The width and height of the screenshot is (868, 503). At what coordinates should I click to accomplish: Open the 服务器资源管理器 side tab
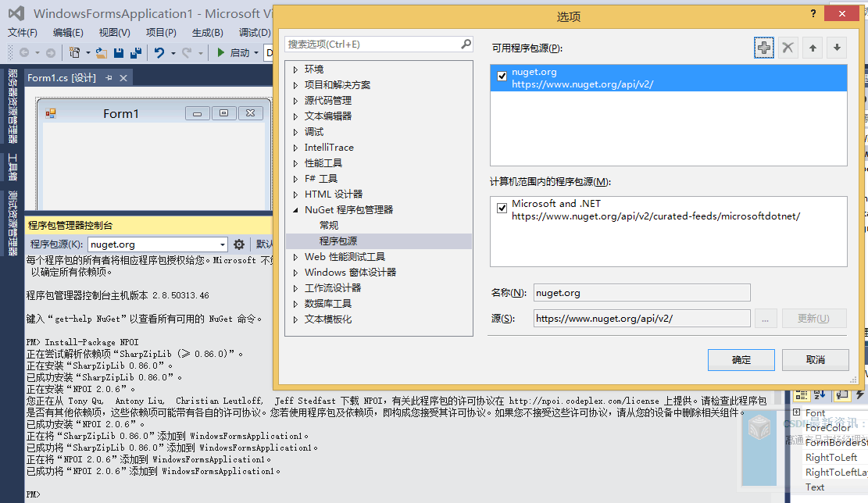pyautogui.click(x=13, y=106)
